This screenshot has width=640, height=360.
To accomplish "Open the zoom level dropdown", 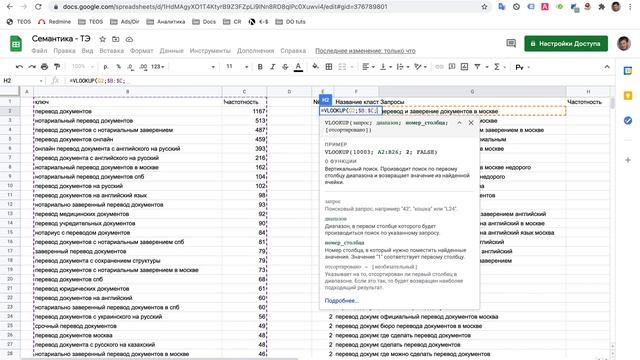I will 83,67.
